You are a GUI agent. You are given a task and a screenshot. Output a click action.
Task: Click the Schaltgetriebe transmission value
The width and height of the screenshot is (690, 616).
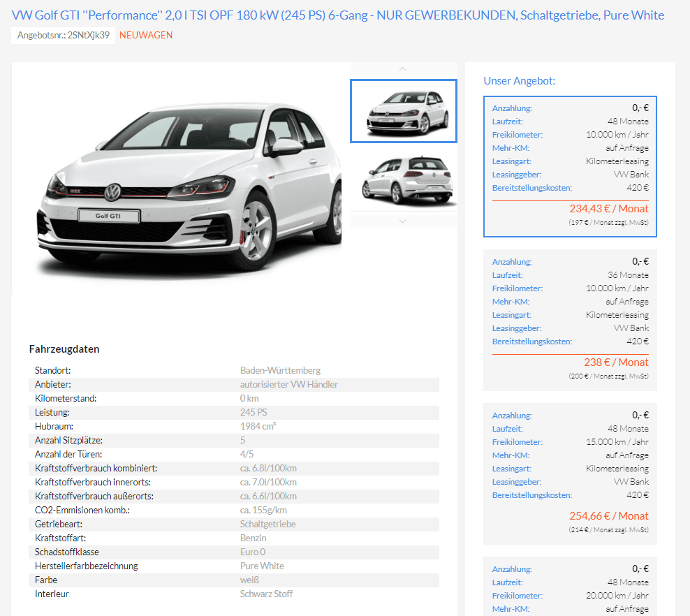click(268, 524)
